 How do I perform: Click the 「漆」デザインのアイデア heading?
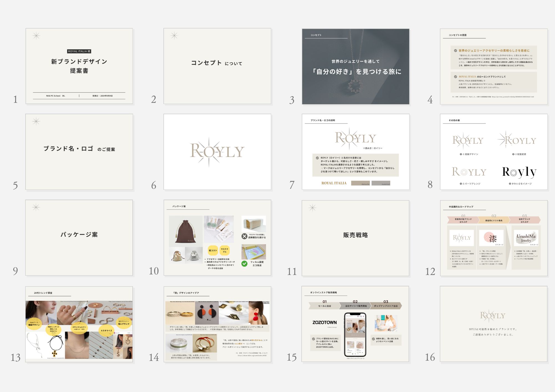(186, 293)
